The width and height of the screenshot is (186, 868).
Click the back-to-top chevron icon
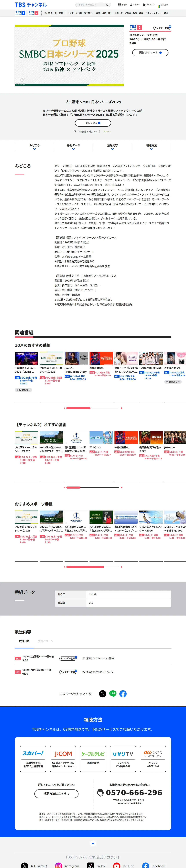(93, 843)
